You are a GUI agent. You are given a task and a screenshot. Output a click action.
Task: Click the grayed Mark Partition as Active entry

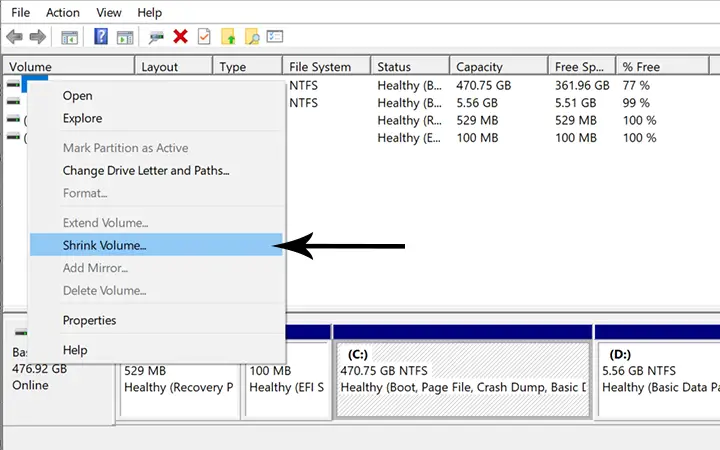156,148
